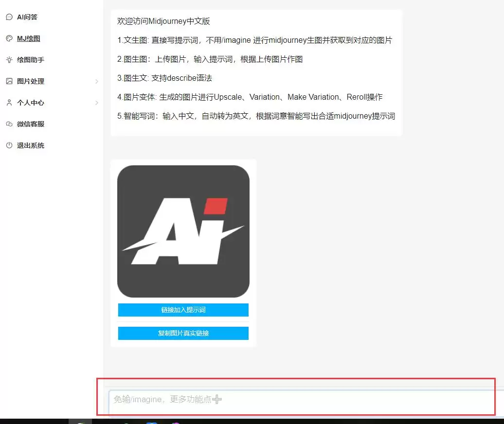Click the line starting 4.图片变体
Viewport: 504px width, 424px height.
pos(250,97)
